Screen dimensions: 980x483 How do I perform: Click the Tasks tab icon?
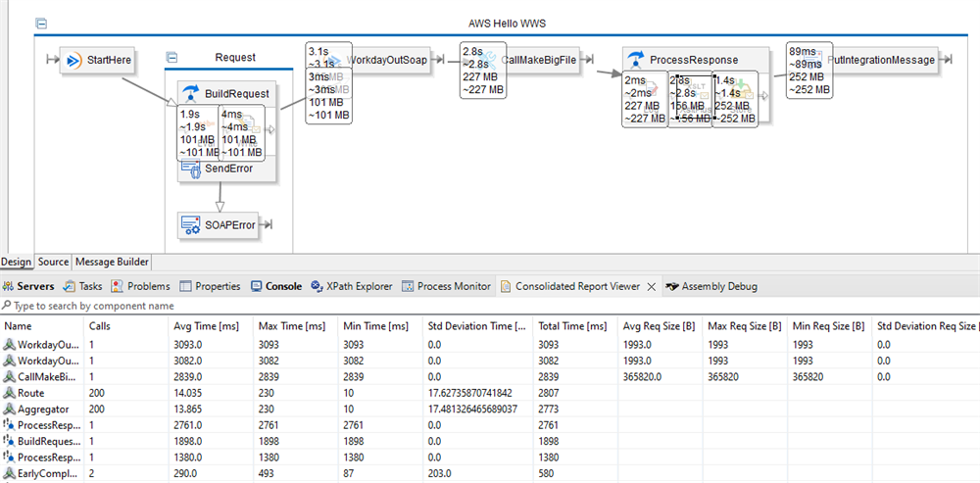coord(70,286)
